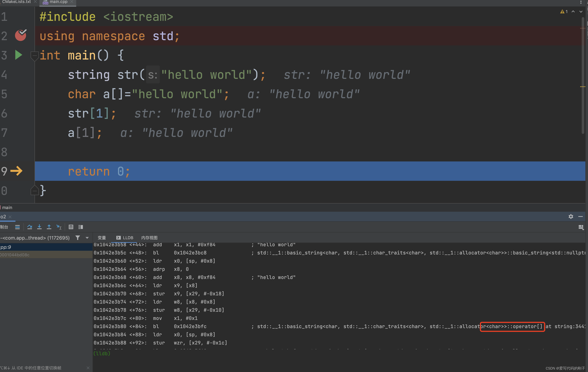Click Run to Cursor button
This screenshot has width=588, height=372.
click(59, 227)
